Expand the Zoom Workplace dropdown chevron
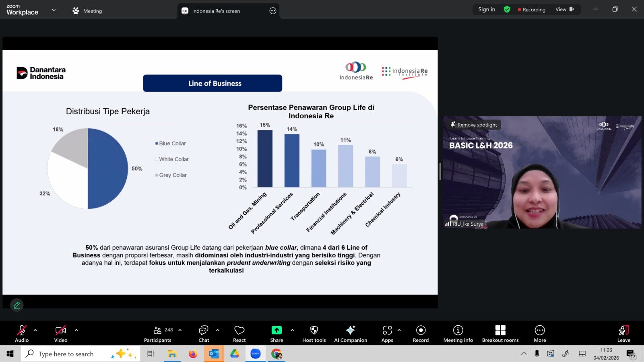Viewport: 644px width, 362px height. point(54,10)
